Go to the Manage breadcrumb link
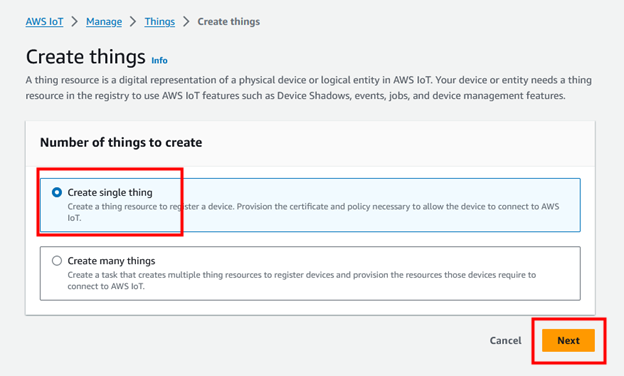This screenshot has height=376, width=624. point(104,21)
